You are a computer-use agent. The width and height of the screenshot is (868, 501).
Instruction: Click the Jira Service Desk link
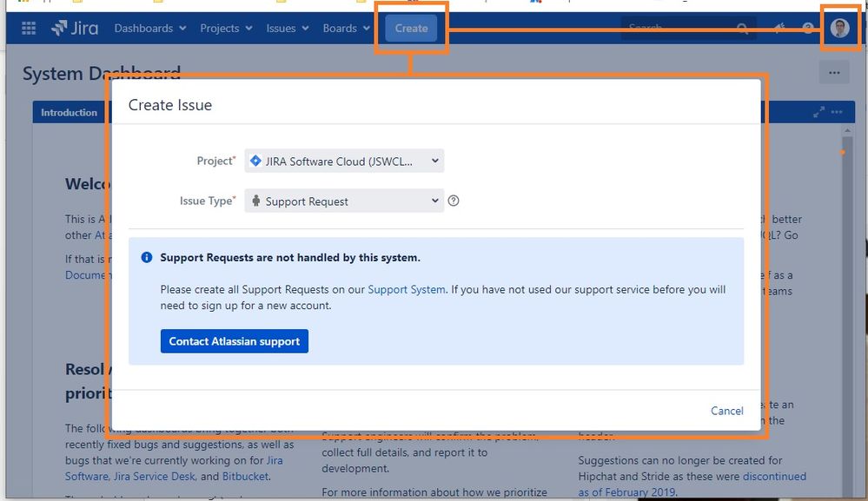155,476
